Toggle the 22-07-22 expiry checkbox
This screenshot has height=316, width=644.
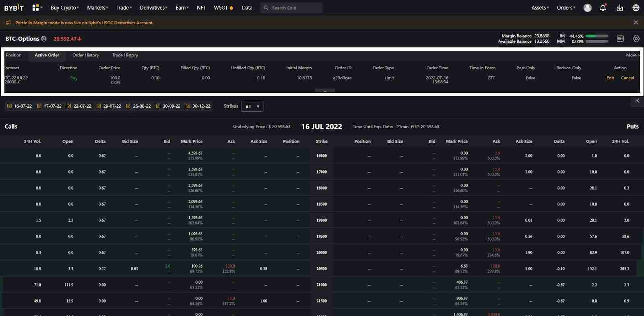click(69, 106)
